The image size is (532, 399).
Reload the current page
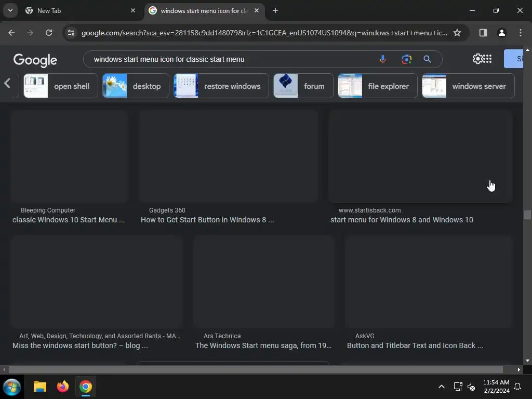(x=49, y=33)
